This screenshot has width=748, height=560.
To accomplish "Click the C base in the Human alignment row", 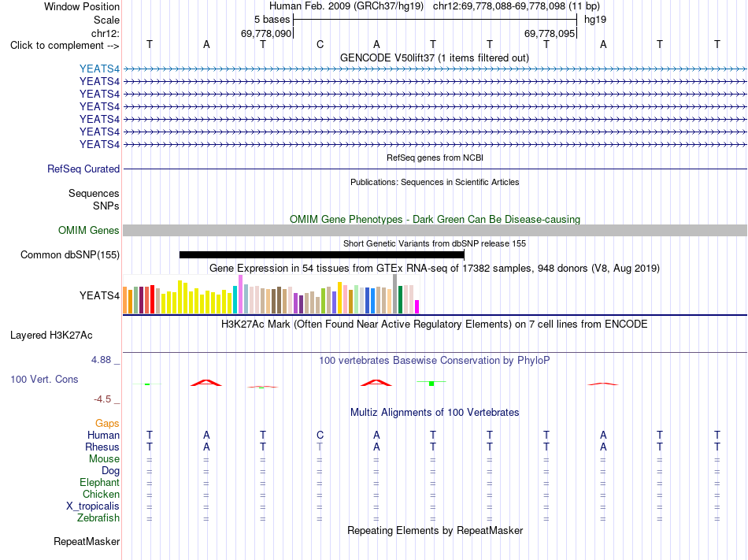I will click(x=320, y=435).
